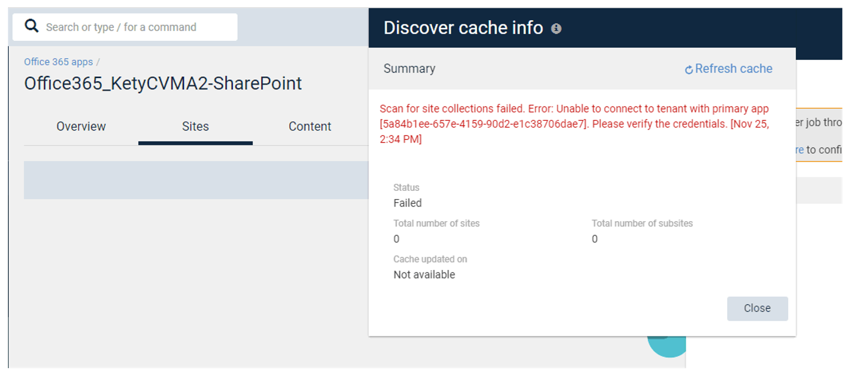
Task: Click 'Total number of sites' label
Action: 436,224
